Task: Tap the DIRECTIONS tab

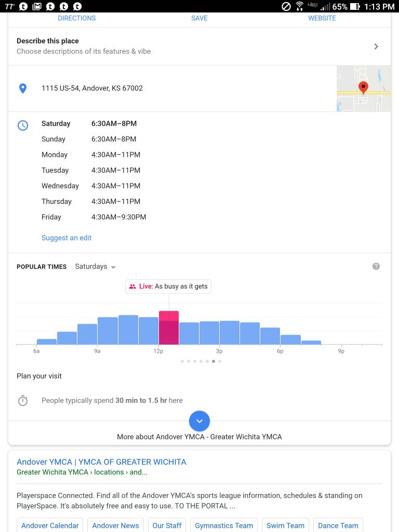Action: click(77, 18)
